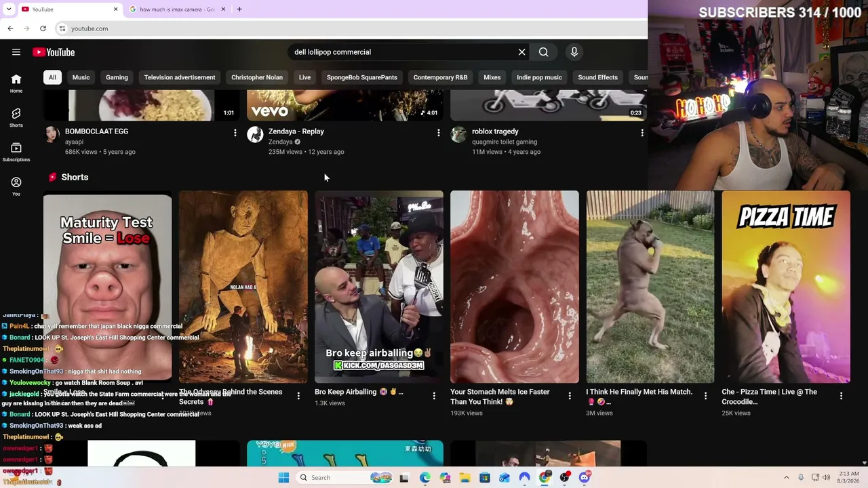This screenshot has height=488, width=868.
Task: Open the Windows Start menu
Action: [283, 478]
